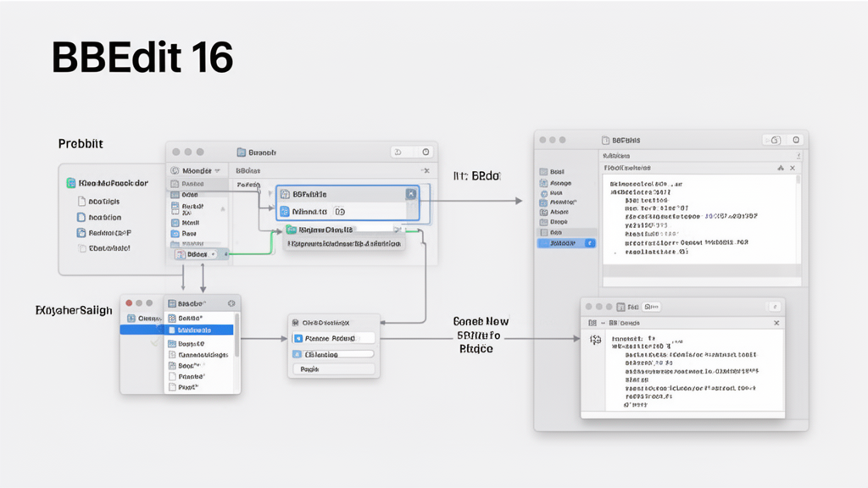Click the right toolbar button in "Fda" window

click(x=775, y=307)
